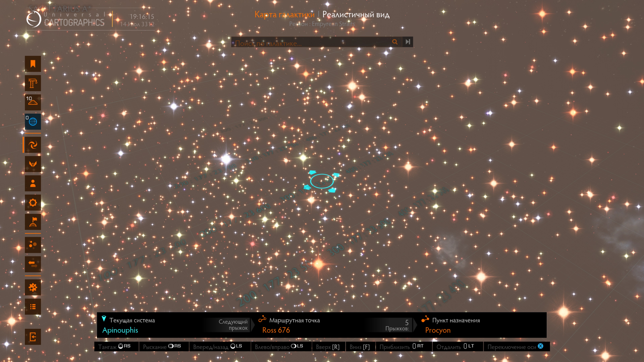Open the cog-shaped badge icon below commander
Image resolution: width=644 pixels, height=362 pixels.
coord(33,202)
